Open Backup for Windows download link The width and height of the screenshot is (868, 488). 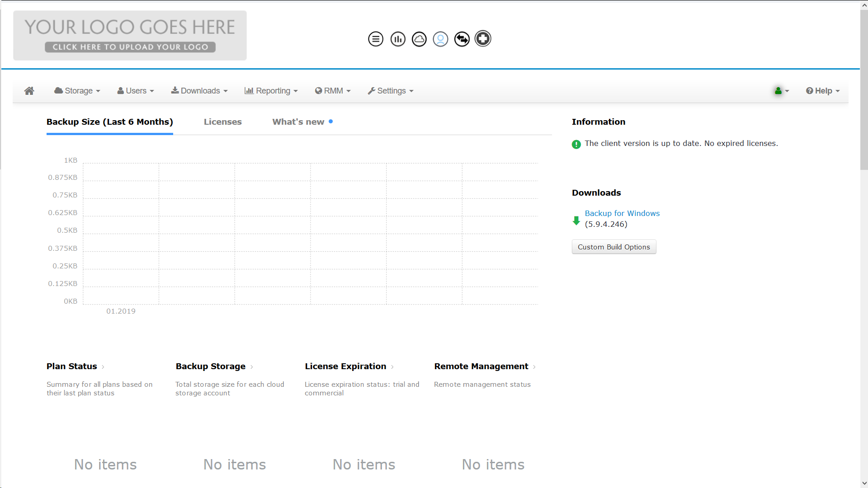[x=622, y=213]
